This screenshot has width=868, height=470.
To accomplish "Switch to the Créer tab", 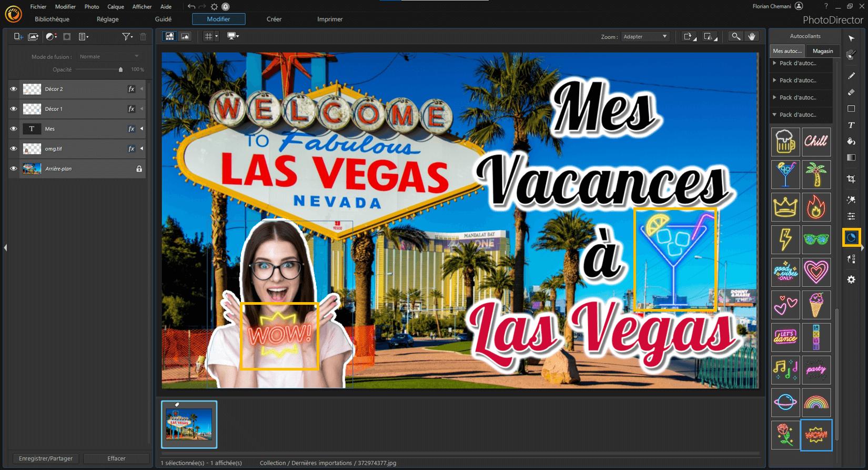I will click(x=274, y=19).
